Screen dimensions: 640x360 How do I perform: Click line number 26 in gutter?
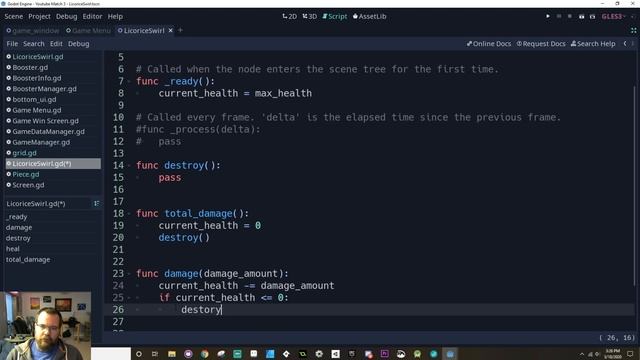point(118,309)
